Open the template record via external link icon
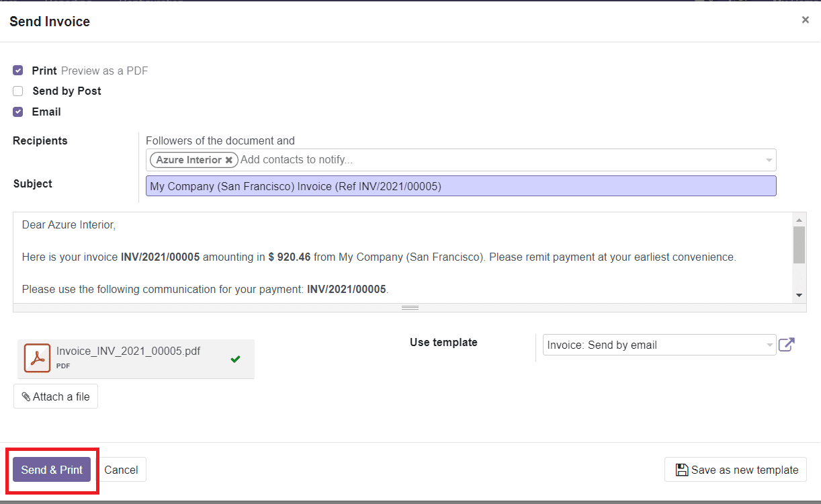The height and width of the screenshot is (504, 821). pyautogui.click(x=786, y=344)
